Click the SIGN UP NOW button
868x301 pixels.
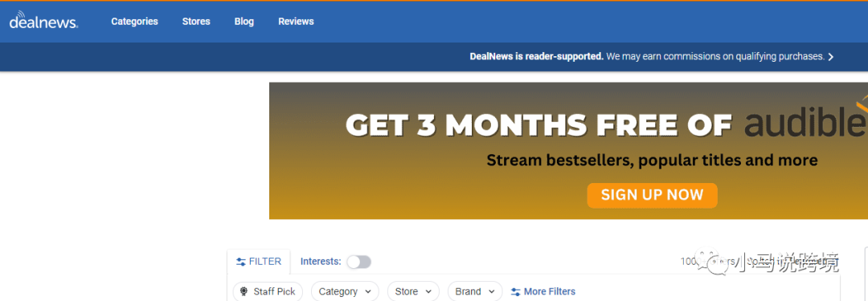pyautogui.click(x=652, y=195)
